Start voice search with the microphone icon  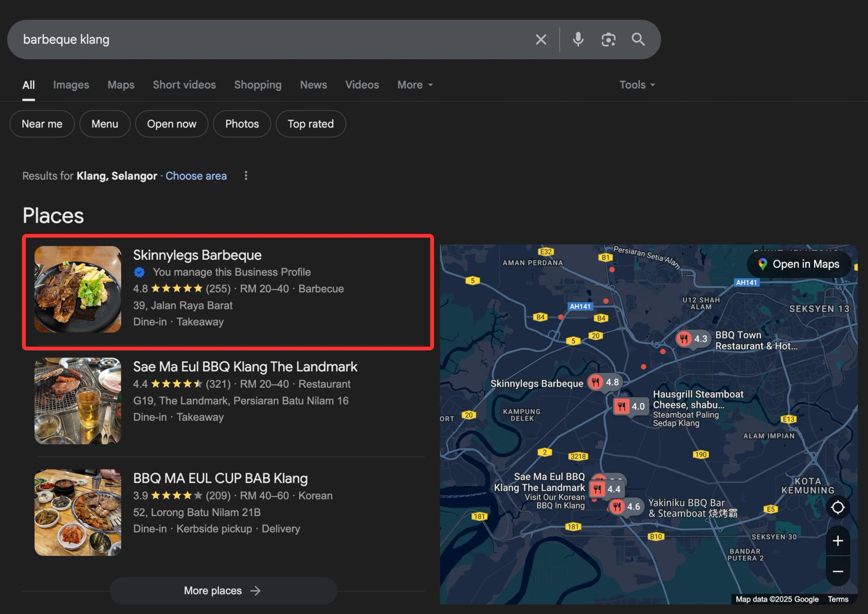(578, 39)
